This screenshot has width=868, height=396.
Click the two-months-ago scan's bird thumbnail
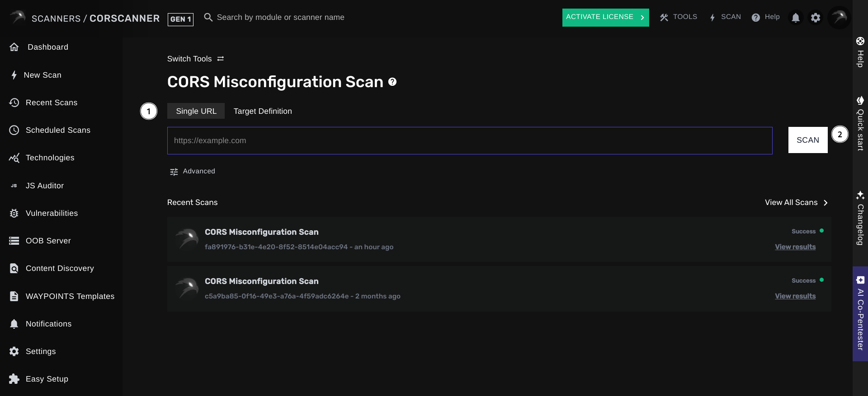click(187, 288)
